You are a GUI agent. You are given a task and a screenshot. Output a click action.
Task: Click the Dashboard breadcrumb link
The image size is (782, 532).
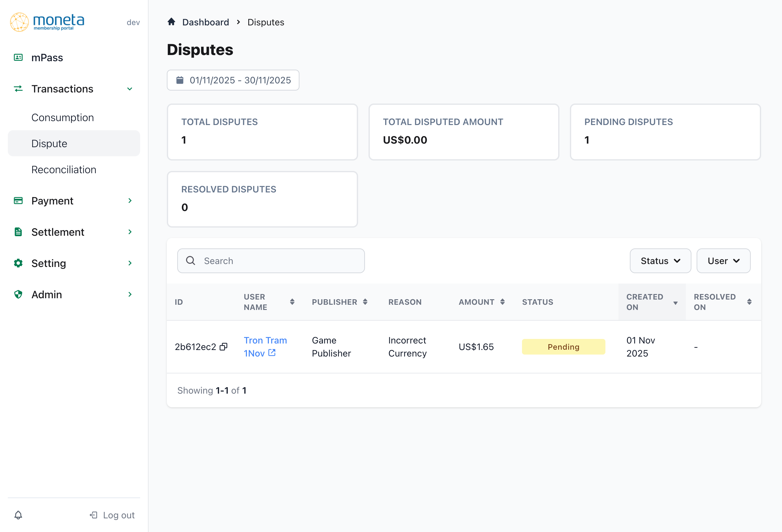[205, 22]
